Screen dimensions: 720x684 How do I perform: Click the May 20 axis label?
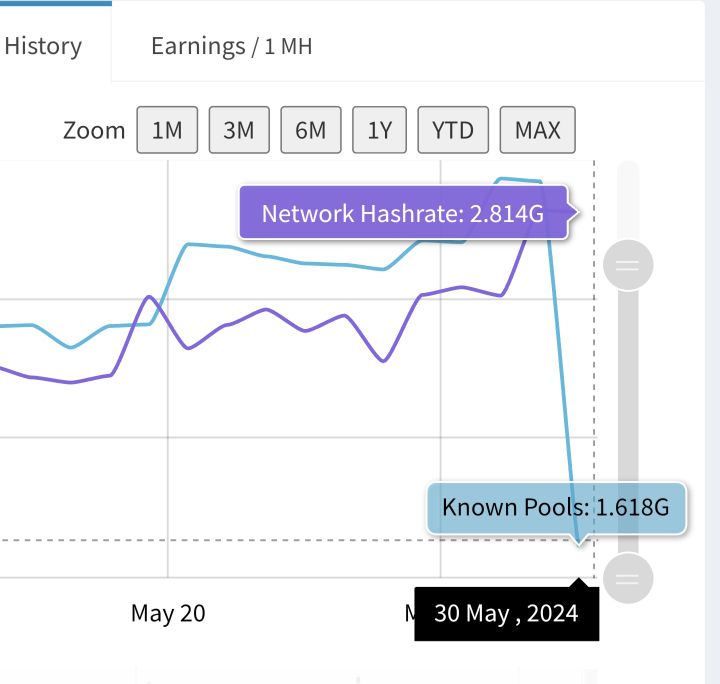point(168,613)
